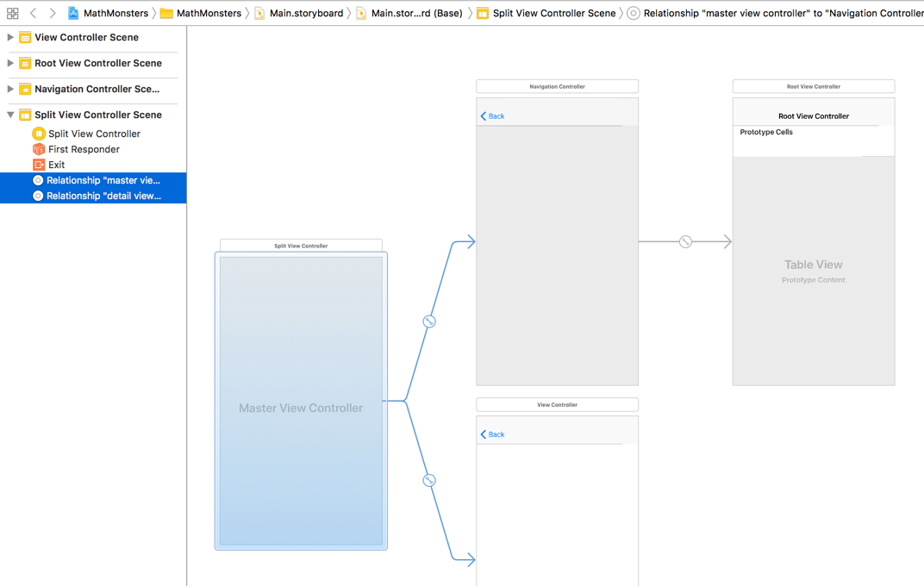Viewport: 924px width, 586px height.
Task: Click the Navigation Controller Scene icon
Action: pyautogui.click(x=25, y=89)
